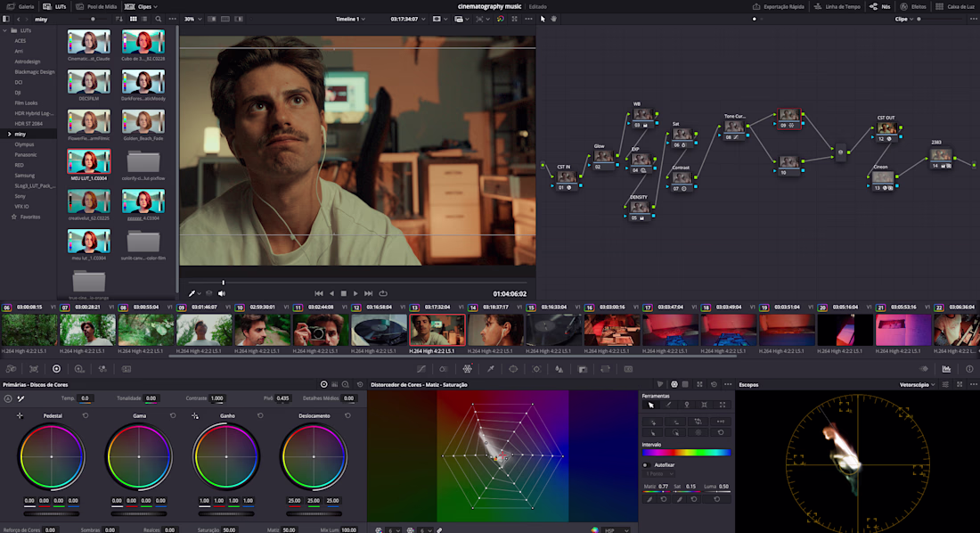Screen dimensions: 980x533
Task: Open the Favoritos LUT folder
Action: pyautogui.click(x=29, y=217)
